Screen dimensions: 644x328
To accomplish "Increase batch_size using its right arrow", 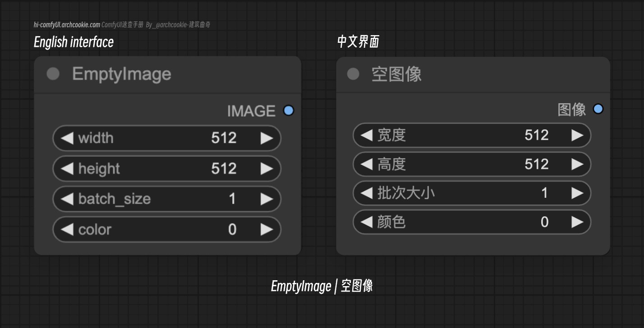I will [267, 199].
